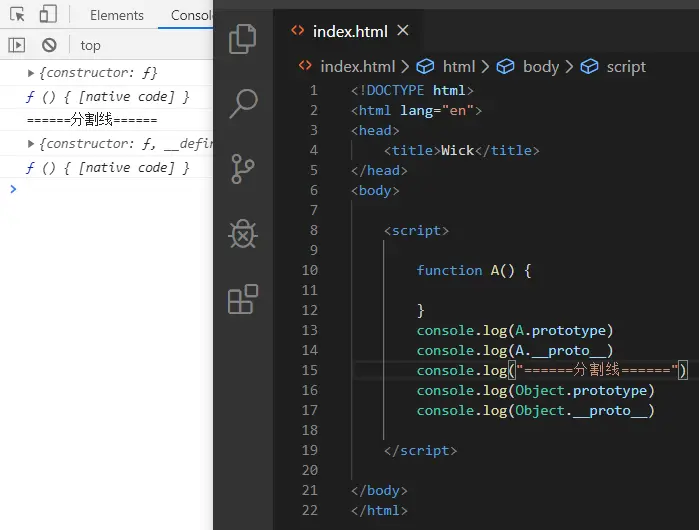This screenshot has height=530, width=699.
Task: Open the Run and Debug bug icon
Action: [243, 234]
